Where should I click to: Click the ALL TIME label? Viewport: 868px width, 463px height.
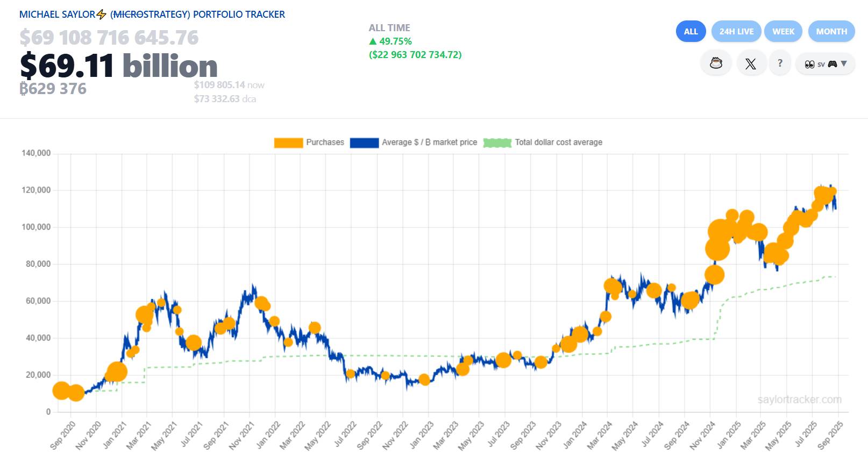[x=389, y=28]
